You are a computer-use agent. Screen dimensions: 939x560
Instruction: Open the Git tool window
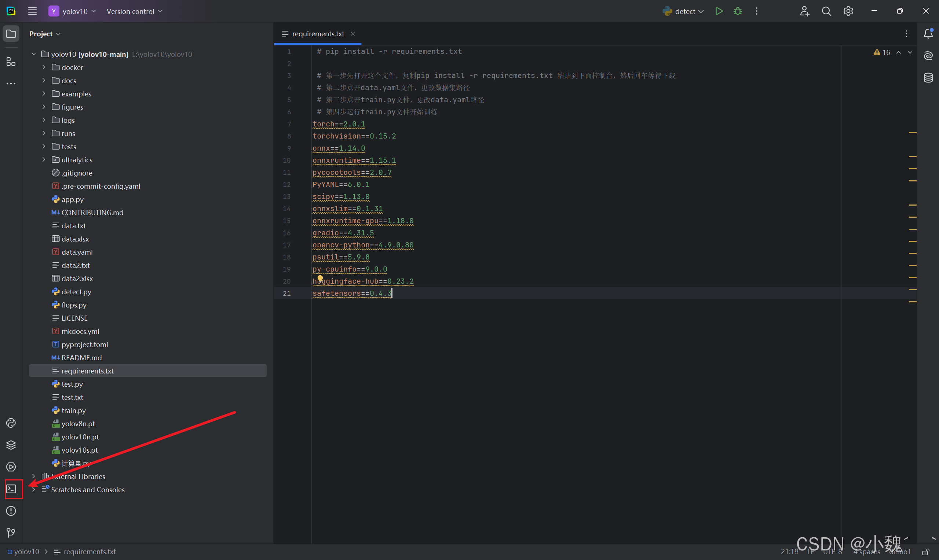pos(11,533)
